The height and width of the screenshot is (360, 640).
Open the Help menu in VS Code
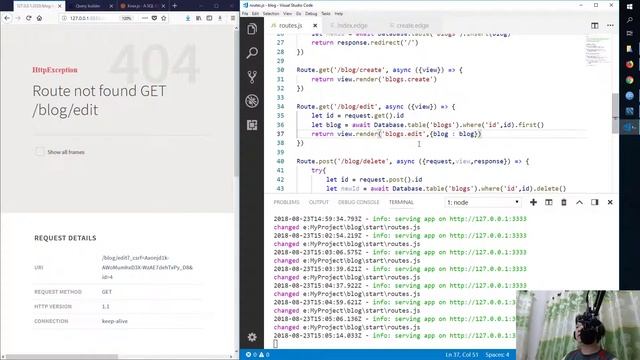[x=339, y=13]
